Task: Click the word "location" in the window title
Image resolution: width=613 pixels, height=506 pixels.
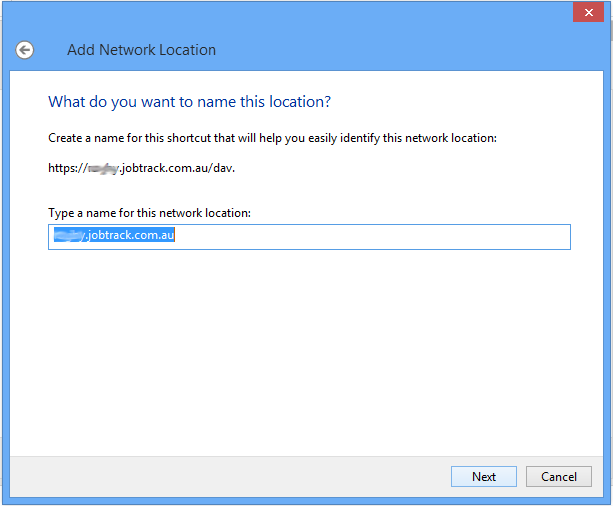Action: tap(184, 50)
